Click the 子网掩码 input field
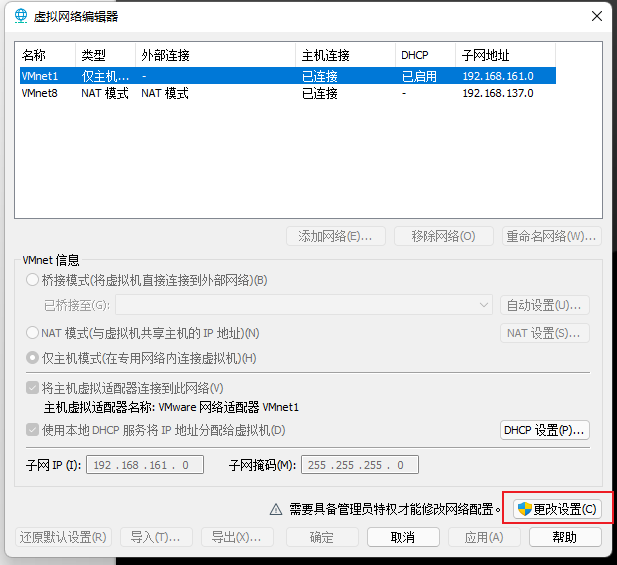The height and width of the screenshot is (565, 617). click(x=360, y=465)
